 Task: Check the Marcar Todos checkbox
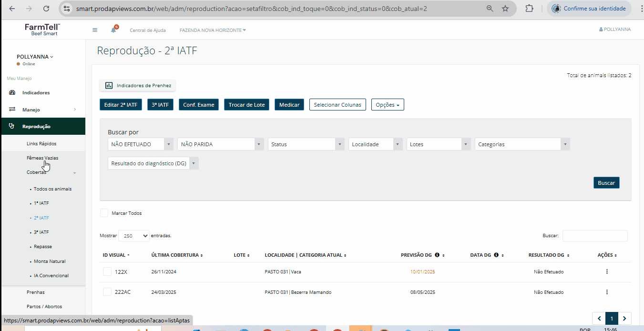pos(104,213)
